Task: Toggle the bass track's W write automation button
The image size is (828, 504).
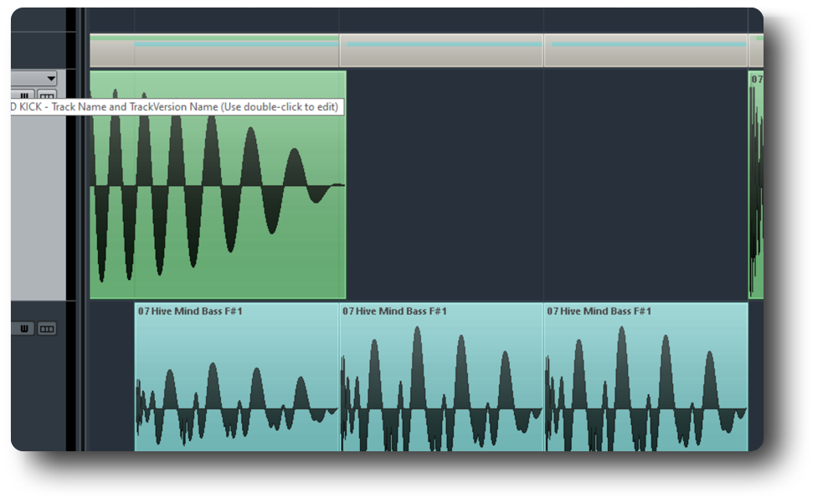Action: [x=23, y=329]
